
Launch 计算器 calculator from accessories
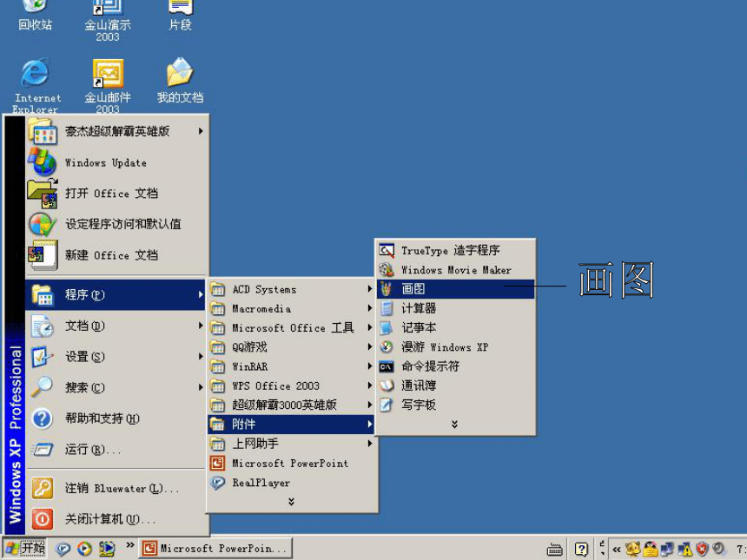pyautogui.click(x=455, y=308)
